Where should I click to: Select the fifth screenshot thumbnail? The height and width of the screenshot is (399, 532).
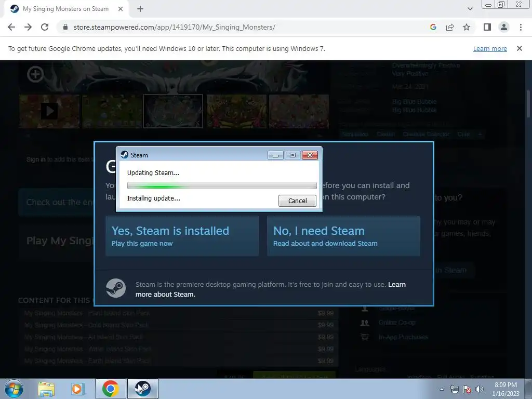pyautogui.click(x=299, y=111)
